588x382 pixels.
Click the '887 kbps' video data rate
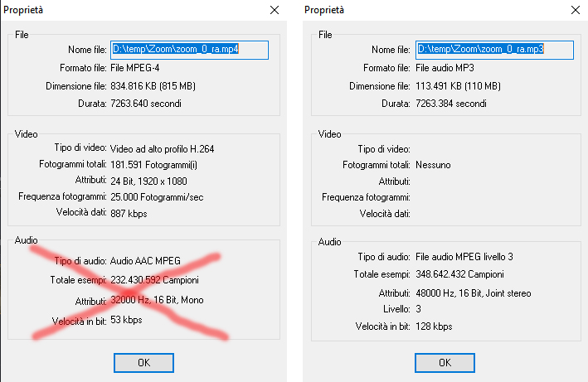(129, 214)
